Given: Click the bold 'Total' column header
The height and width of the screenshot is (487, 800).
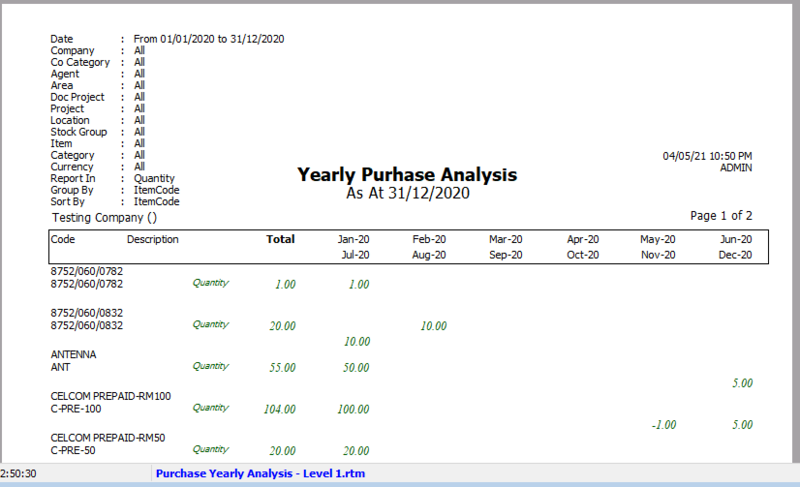Looking at the screenshot, I should 280,239.
